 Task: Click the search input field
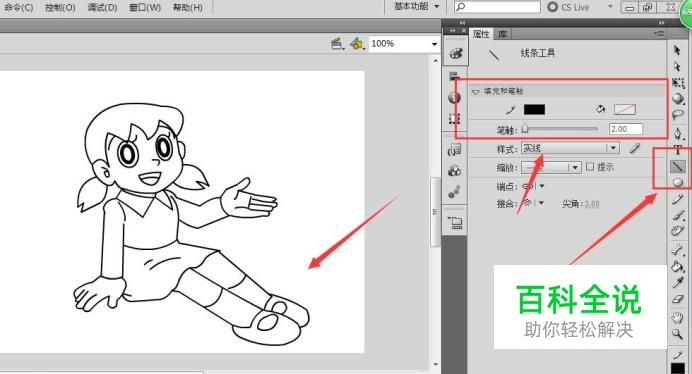coord(497,7)
